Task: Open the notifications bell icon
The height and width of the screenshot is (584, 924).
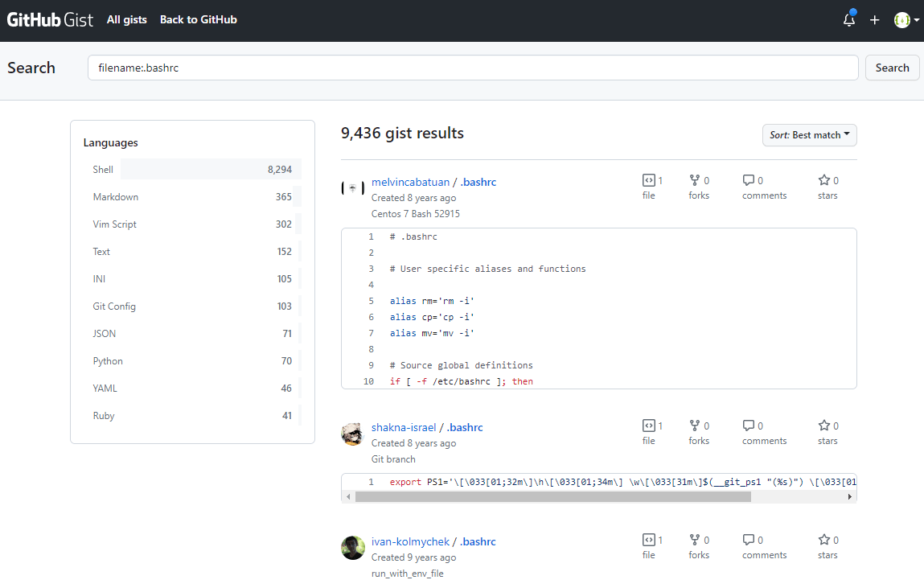Action: (848, 20)
